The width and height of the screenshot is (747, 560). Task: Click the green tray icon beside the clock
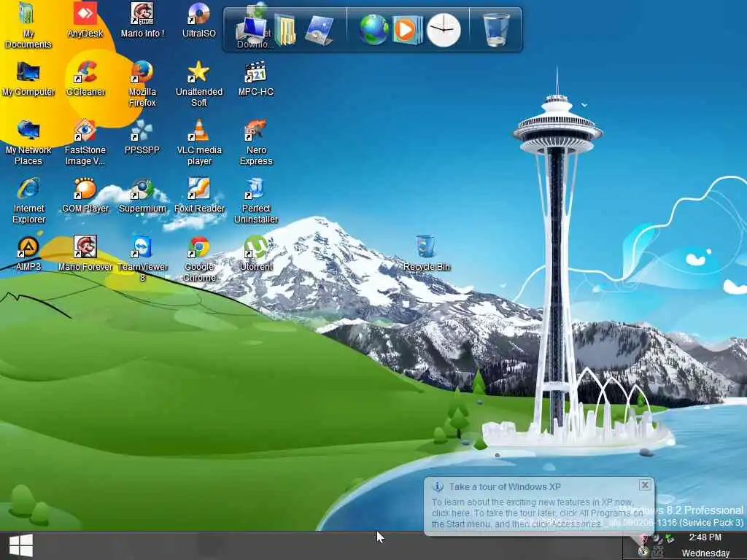(x=670, y=539)
